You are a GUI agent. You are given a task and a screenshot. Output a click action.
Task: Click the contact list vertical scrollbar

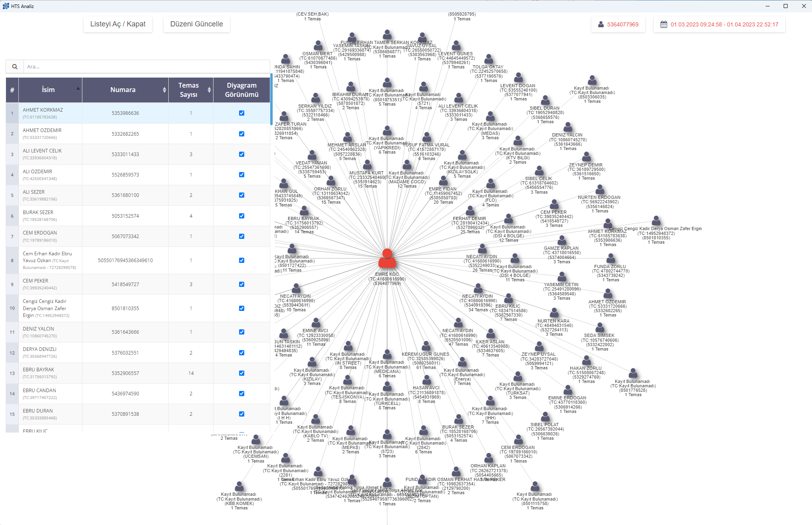[271, 99]
